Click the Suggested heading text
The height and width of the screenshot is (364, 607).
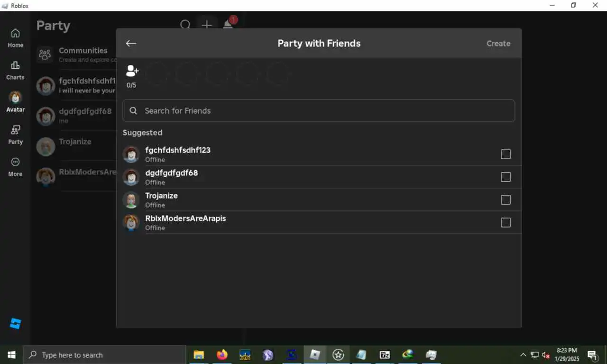tap(142, 133)
